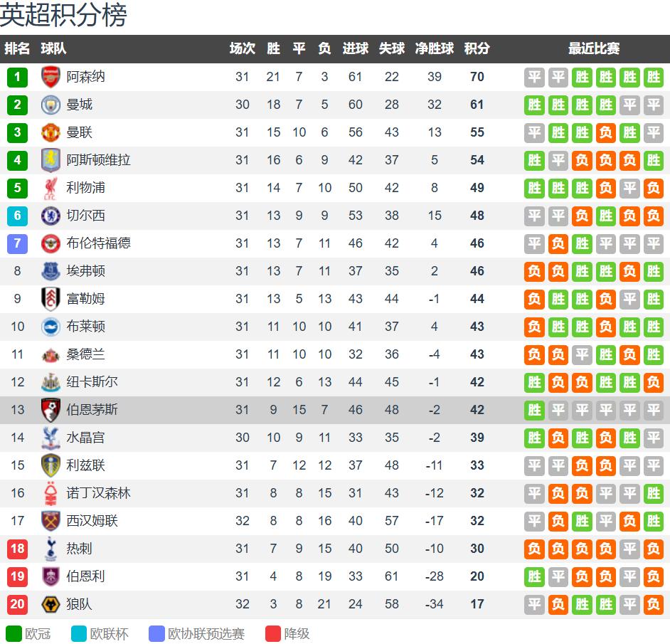Click the rank 20 red badge
670x644 pixels.
(x=17, y=604)
